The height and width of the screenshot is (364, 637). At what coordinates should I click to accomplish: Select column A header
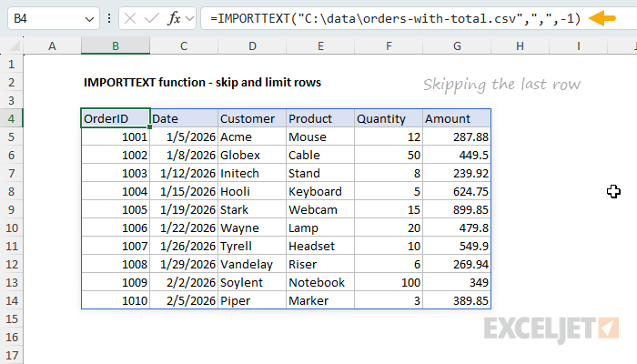(52, 46)
